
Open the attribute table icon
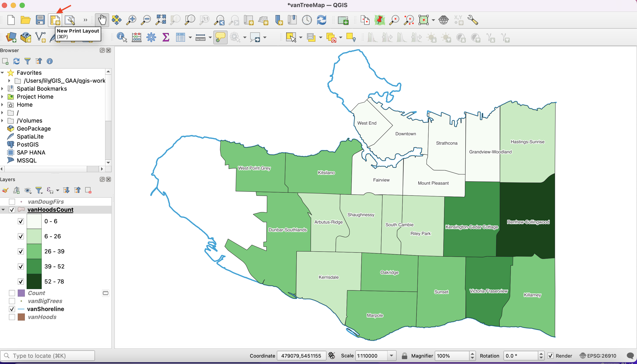(180, 37)
